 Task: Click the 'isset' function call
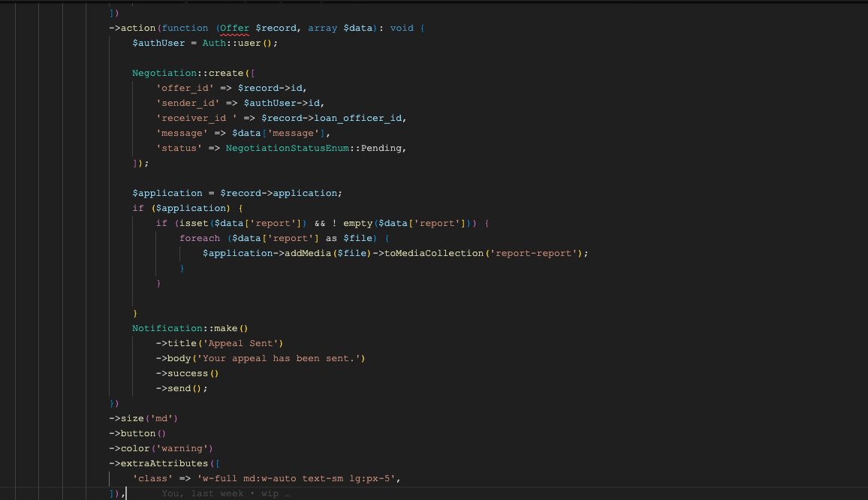194,223
